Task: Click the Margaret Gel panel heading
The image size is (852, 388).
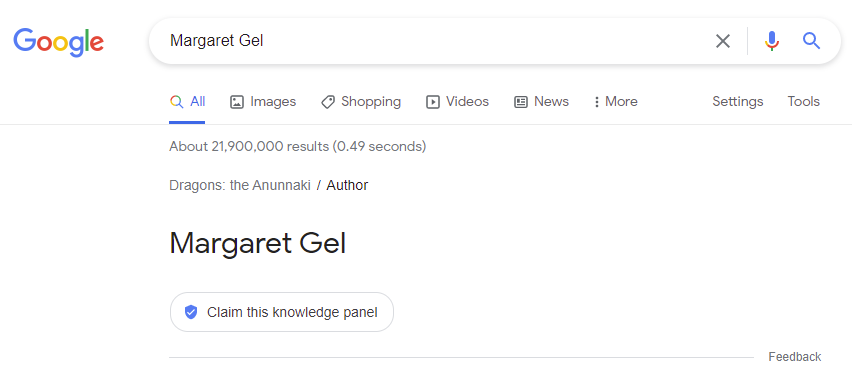Action: pyautogui.click(x=258, y=243)
